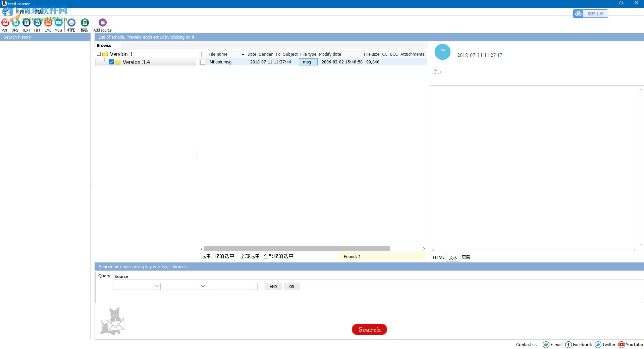Click the 打印 print toolbar icon
This screenshot has height=349, width=644.
(x=71, y=25)
